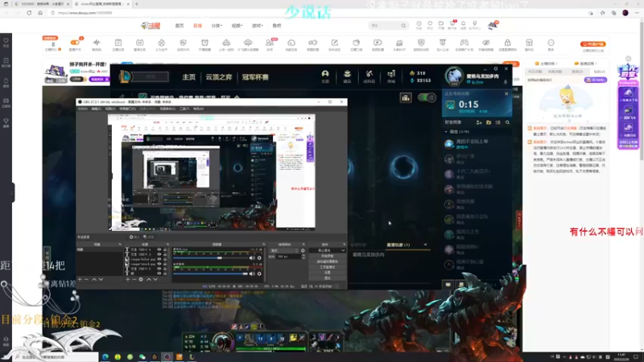Open the Douyu 游戏 navigation dropdown
The width and height of the screenshot is (644, 362).
click(258, 26)
